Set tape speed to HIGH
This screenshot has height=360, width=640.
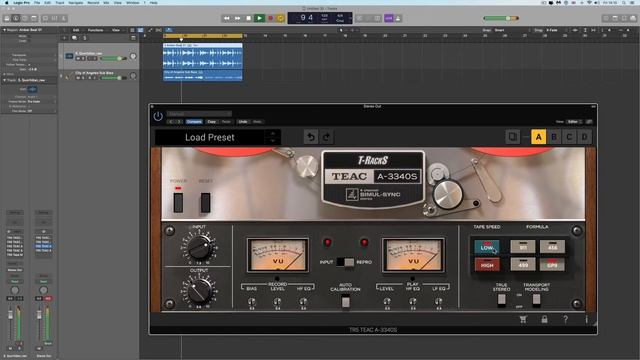[487, 264]
